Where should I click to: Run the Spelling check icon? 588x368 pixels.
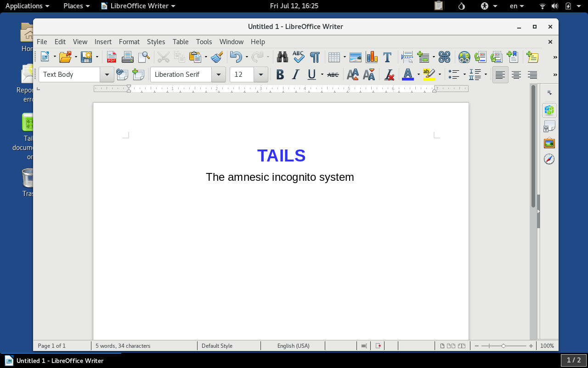pyautogui.click(x=299, y=57)
